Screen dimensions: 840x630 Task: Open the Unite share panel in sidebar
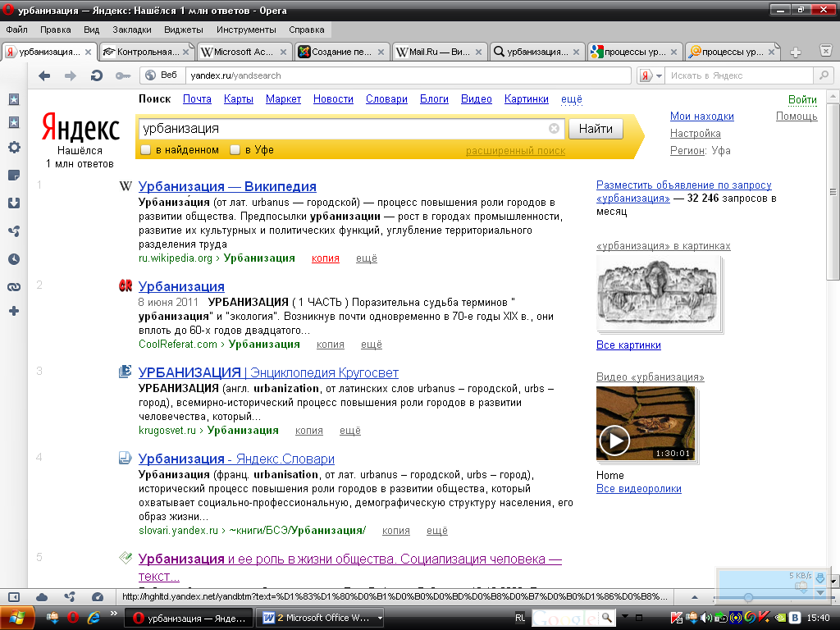[14, 231]
